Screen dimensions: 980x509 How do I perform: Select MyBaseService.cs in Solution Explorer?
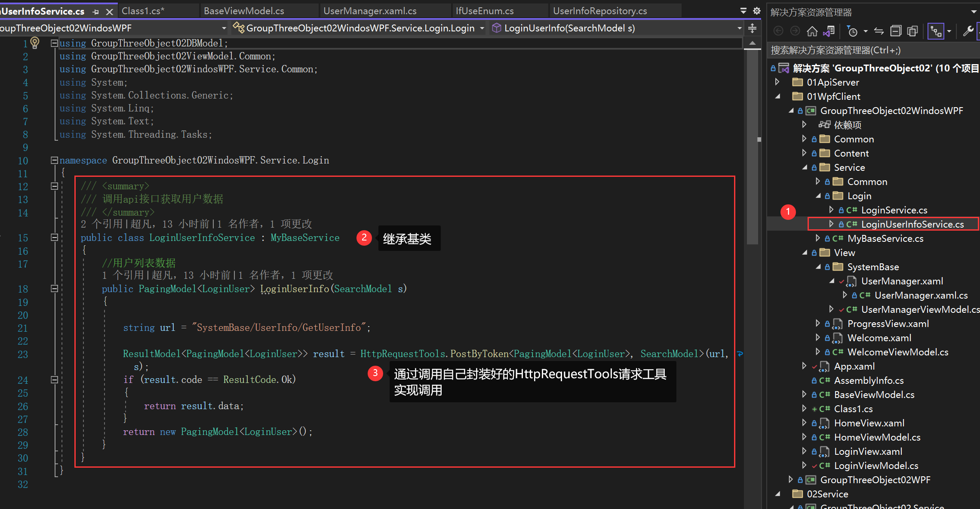pyautogui.click(x=885, y=238)
